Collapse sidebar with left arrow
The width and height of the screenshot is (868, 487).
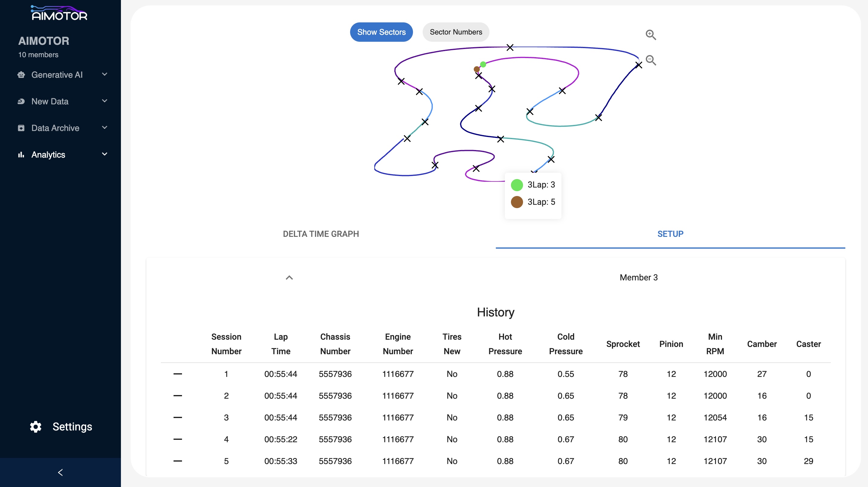pos(60,472)
